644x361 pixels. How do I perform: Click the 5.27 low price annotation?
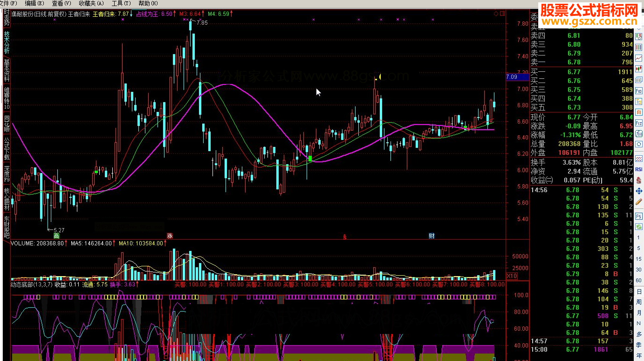59,230
